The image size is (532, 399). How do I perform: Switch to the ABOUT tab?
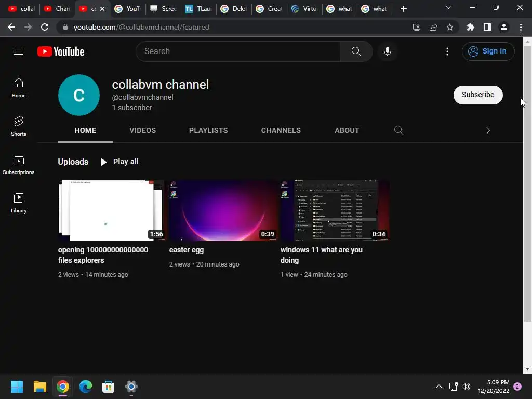point(347,130)
